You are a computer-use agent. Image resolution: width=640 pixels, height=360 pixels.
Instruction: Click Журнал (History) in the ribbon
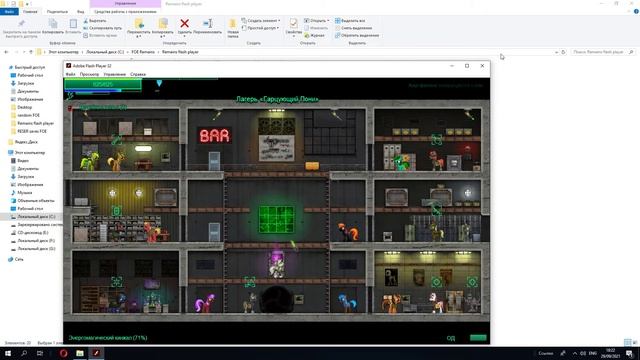pyautogui.click(x=314, y=35)
